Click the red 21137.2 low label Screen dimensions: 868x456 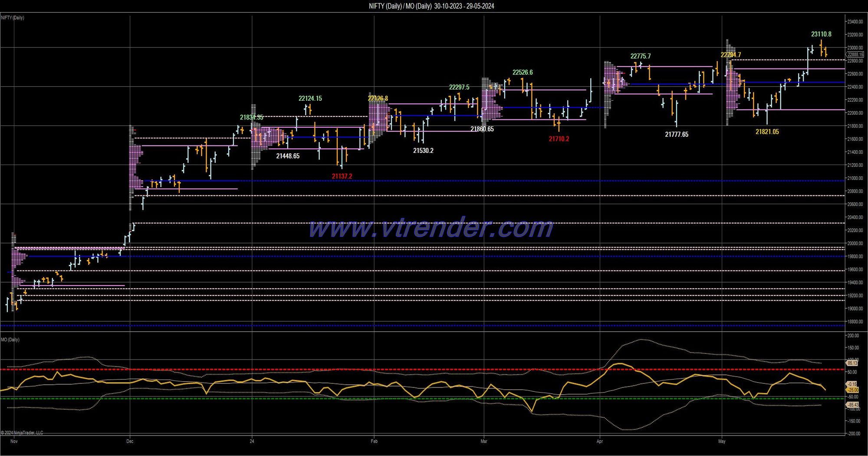342,176
